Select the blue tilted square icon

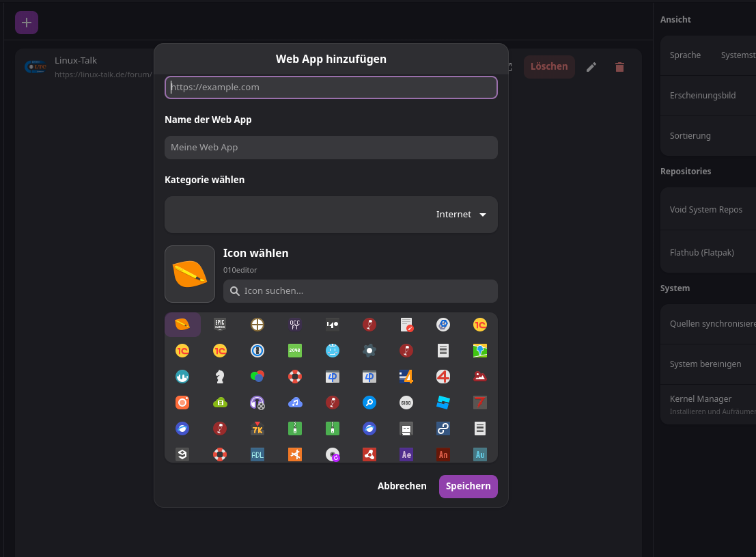click(x=443, y=403)
